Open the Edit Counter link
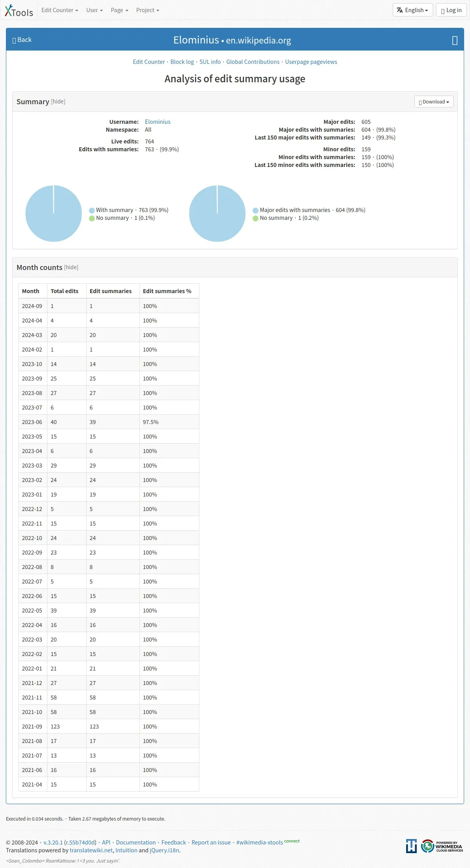Viewport: 470px width, 868px height. coord(149,62)
